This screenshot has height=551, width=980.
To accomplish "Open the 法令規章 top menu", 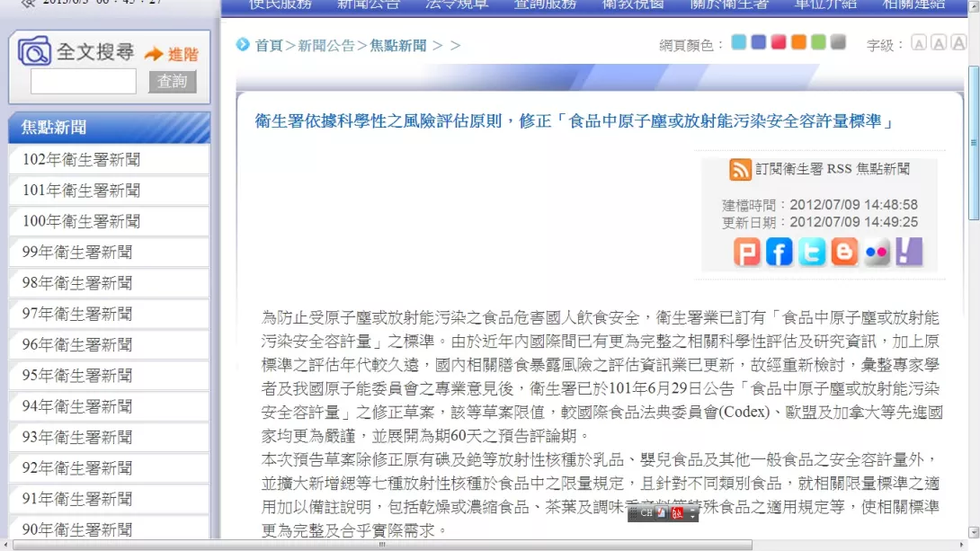I will [x=457, y=5].
